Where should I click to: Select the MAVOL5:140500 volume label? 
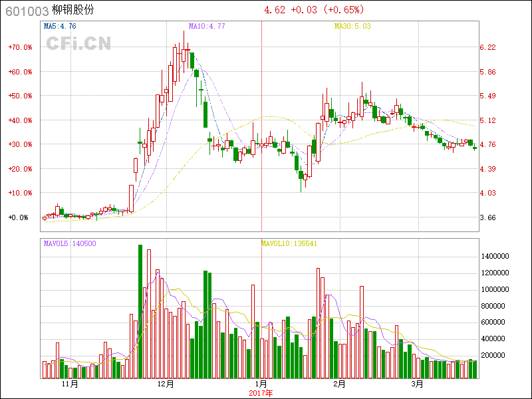click(x=70, y=243)
